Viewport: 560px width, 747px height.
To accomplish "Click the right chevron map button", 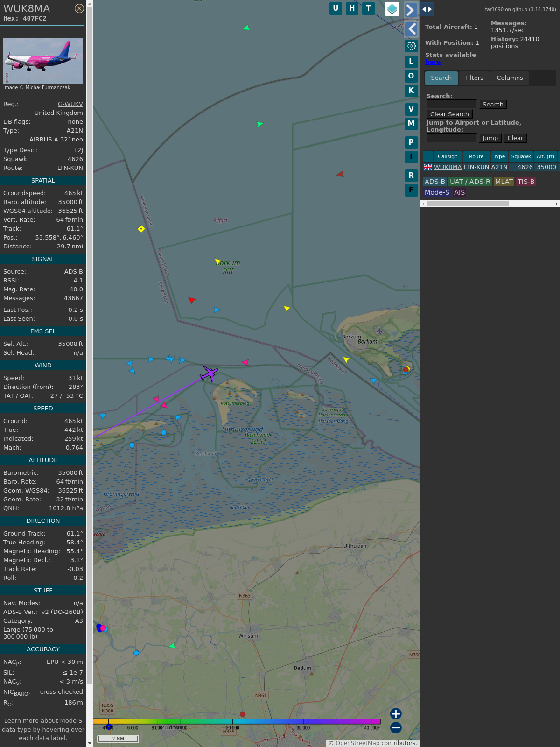I will click(411, 10).
